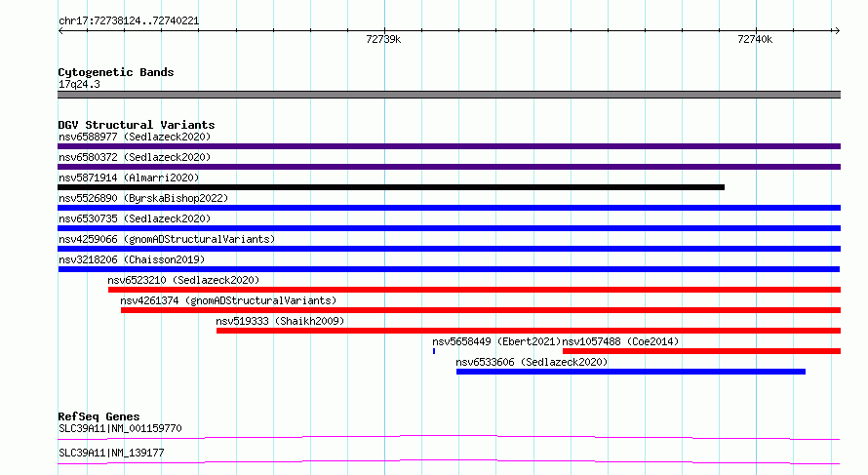This screenshot has height=475, width=868.
Task: Select the Cytogenetic Bands track title
Action: (x=116, y=72)
